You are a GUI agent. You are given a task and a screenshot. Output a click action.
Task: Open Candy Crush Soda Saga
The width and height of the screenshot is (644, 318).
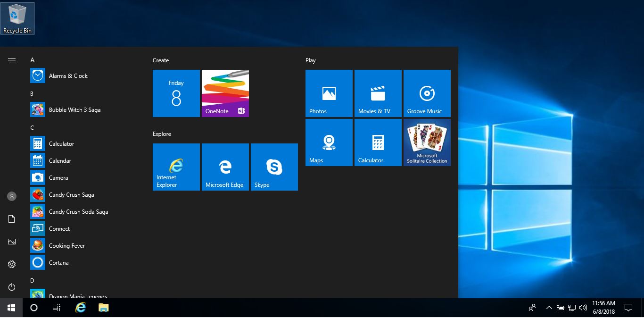85,211
